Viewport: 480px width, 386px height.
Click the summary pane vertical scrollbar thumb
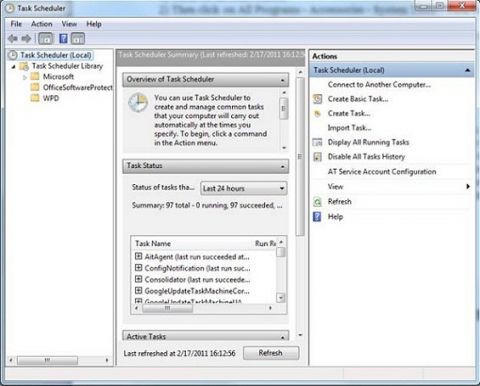coord(300,157)
